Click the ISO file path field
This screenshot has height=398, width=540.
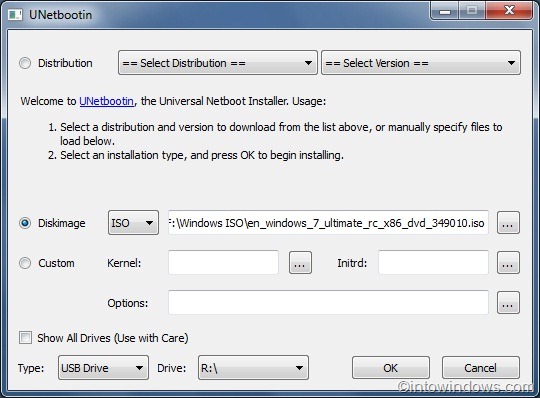pyautogui.click(x=328, y=223)
